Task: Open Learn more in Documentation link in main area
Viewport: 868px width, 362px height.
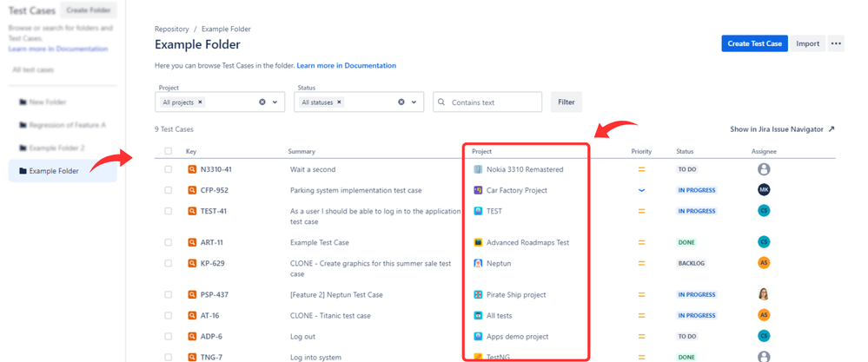Action: tap(347, 65)
